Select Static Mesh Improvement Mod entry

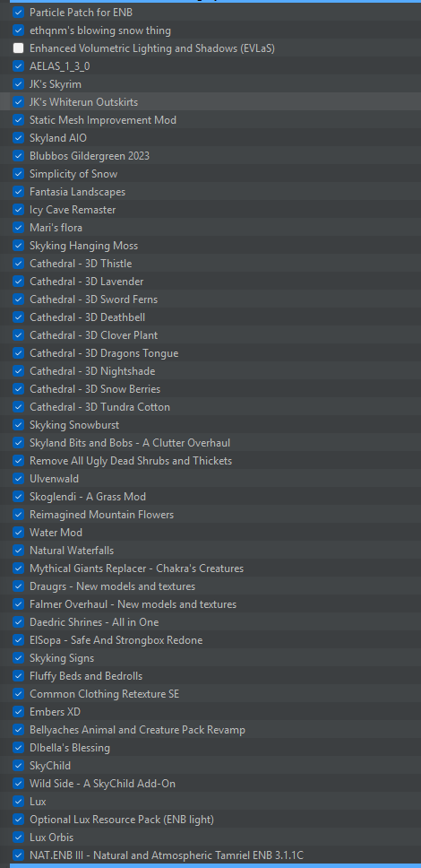[210, 120]
